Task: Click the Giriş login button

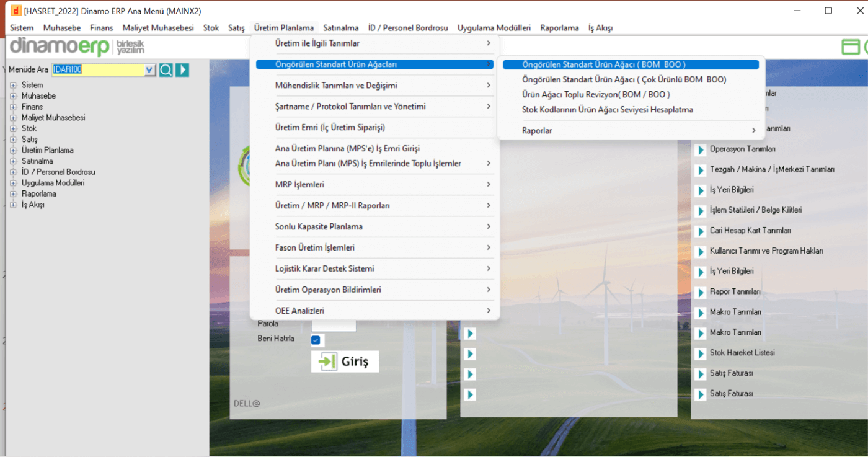Action: tap(345, 362)
